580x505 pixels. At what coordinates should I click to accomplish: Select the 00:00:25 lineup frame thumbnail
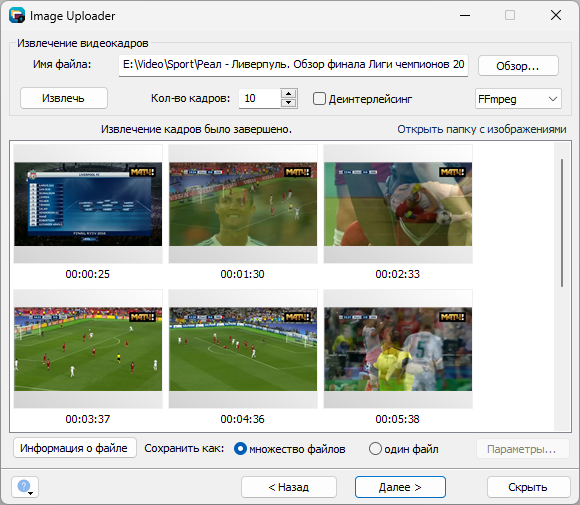[x=88, y=204]
